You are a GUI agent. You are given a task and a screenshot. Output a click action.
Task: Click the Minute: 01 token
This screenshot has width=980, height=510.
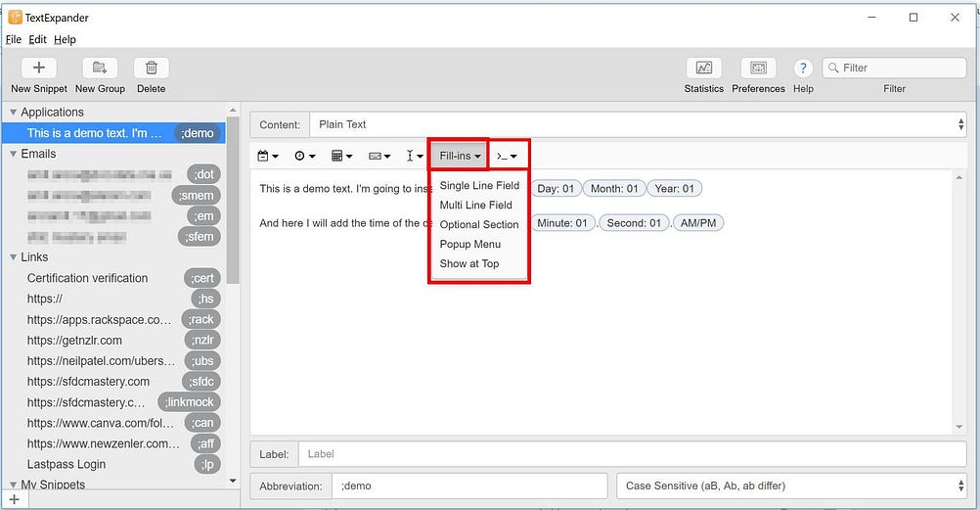[x=561, y=223]
